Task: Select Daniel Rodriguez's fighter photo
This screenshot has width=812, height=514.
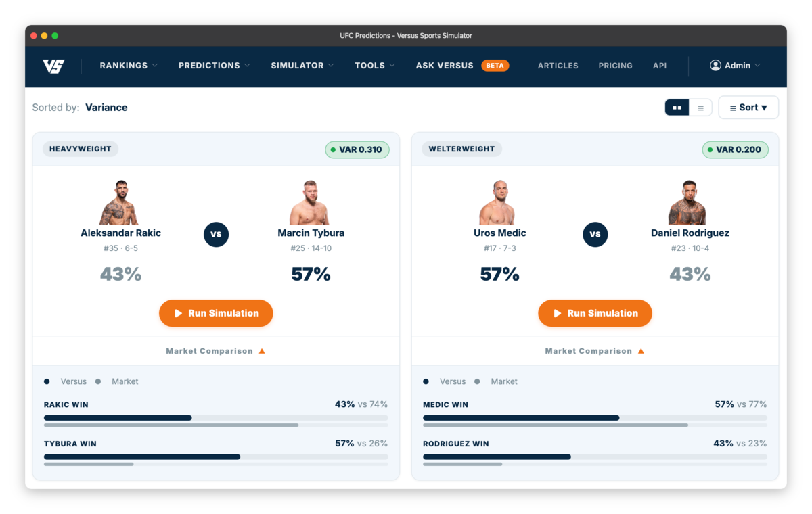Action: pyautogui.click(x=689, y=202)
